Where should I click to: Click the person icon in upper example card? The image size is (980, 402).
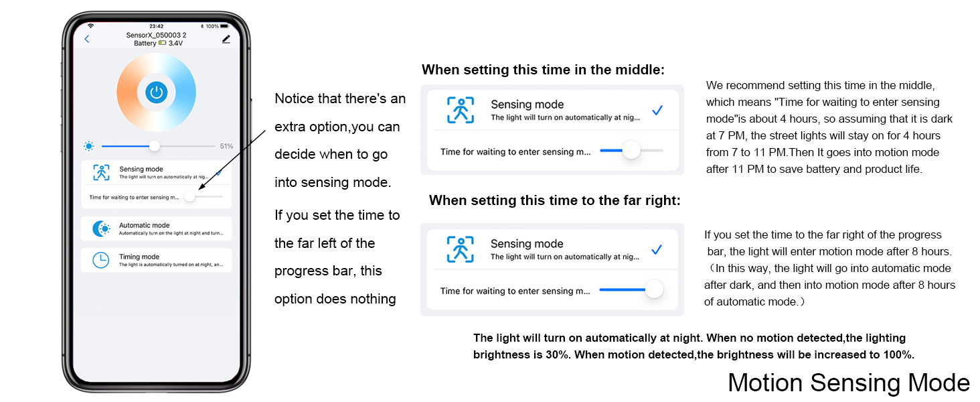coord(461,111)
